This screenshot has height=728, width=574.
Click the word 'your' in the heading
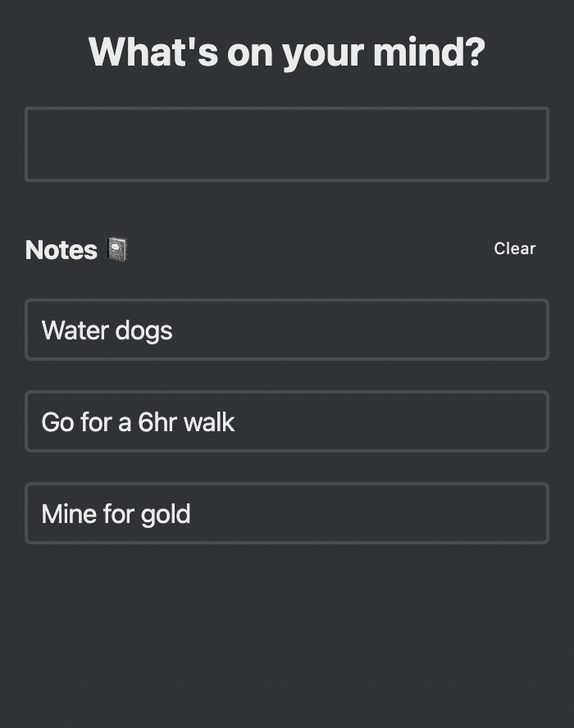tap(322, 53)
